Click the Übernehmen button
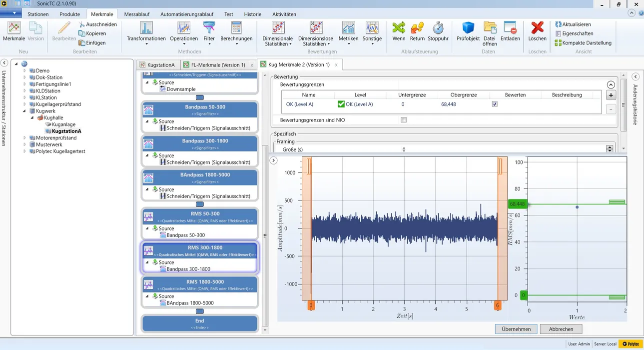This screenshot has width=644, height=350. point(516,329)
